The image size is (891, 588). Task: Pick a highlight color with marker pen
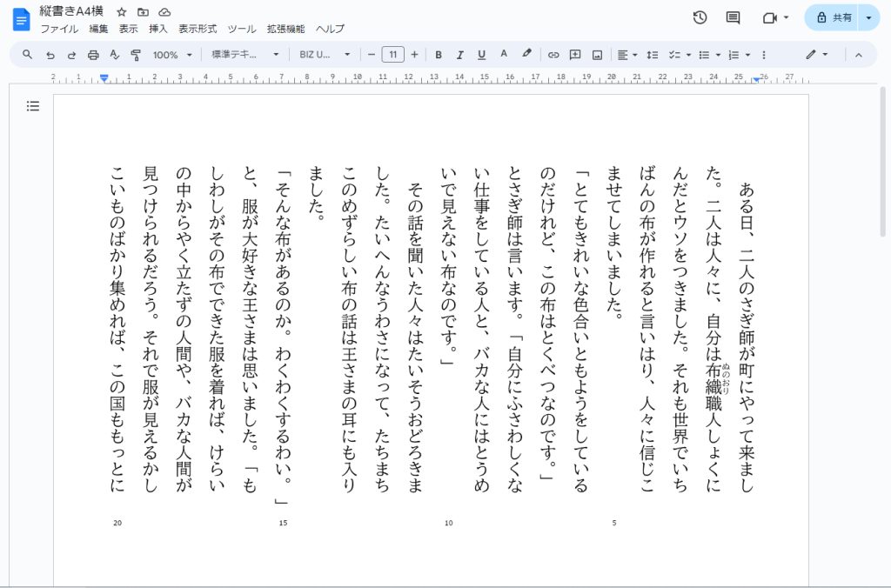[x=526, y=54]
